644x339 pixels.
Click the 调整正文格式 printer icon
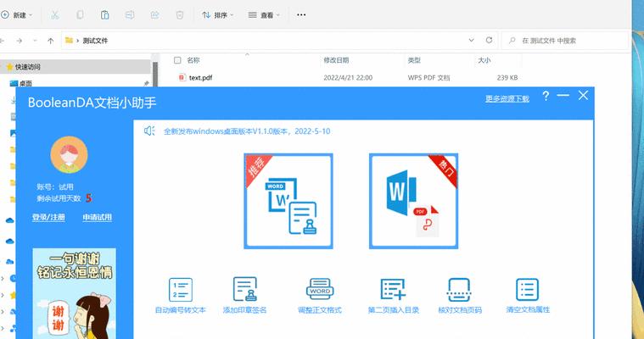320,289
